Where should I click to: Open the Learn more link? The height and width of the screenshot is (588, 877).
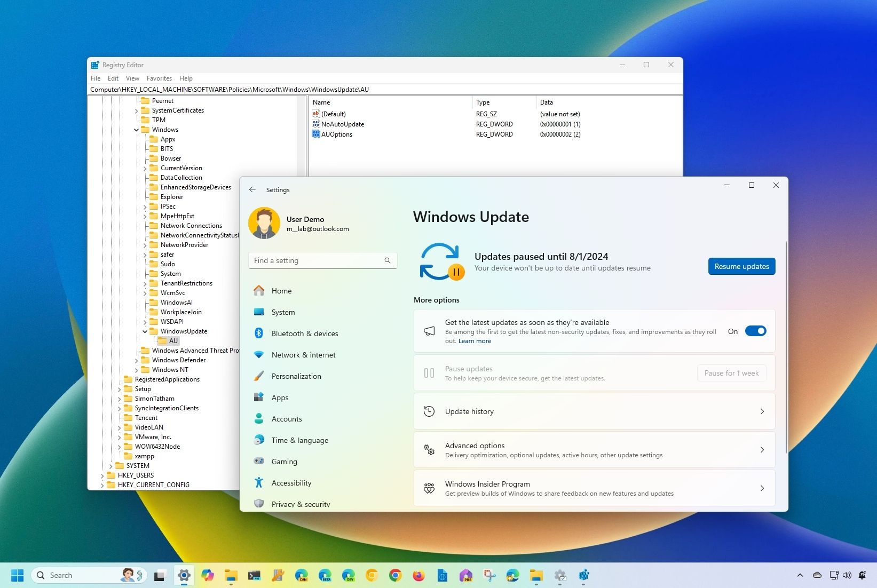point(474,340)
